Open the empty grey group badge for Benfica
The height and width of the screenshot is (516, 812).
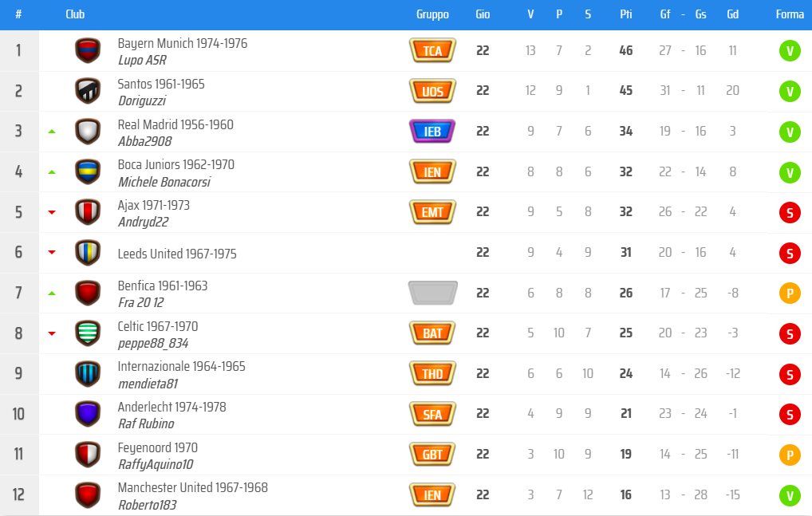[432, 293]
